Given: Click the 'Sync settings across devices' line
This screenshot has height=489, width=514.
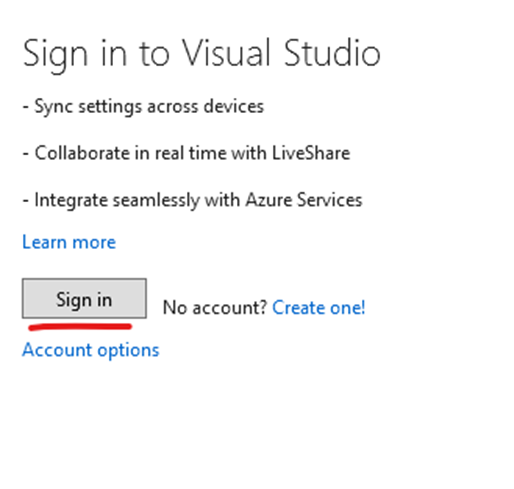Looking at the screenshot, I should pyautogui.click(x=143, y=107).
